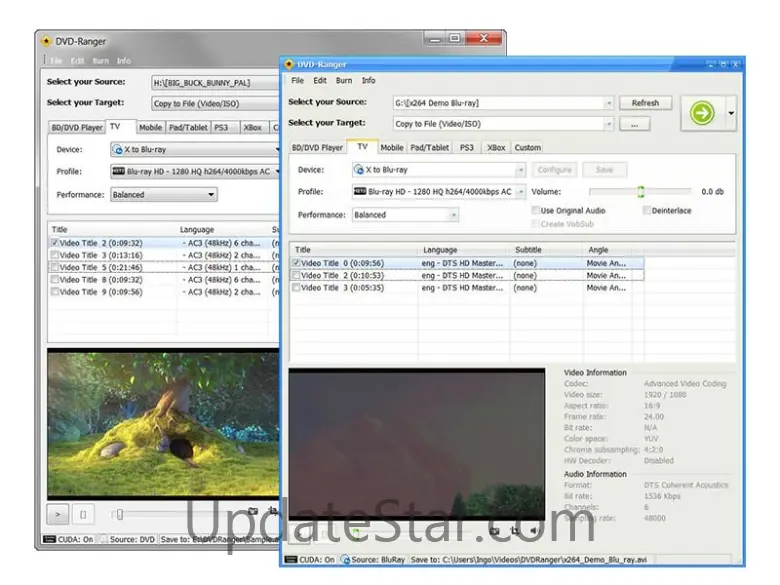Click 'Save to:' path in front status bar
This screenshot has width=780, height=585.
(x=529, y=560)
